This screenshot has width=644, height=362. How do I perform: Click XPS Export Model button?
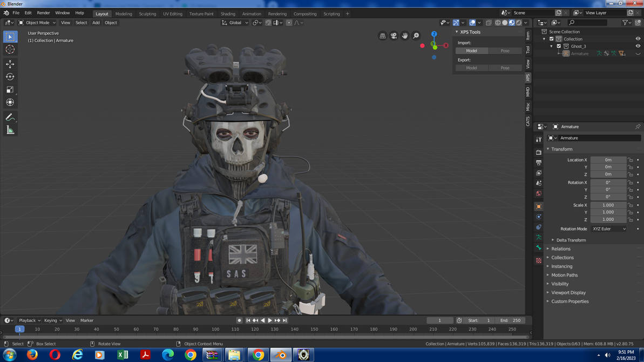[471, 68]
